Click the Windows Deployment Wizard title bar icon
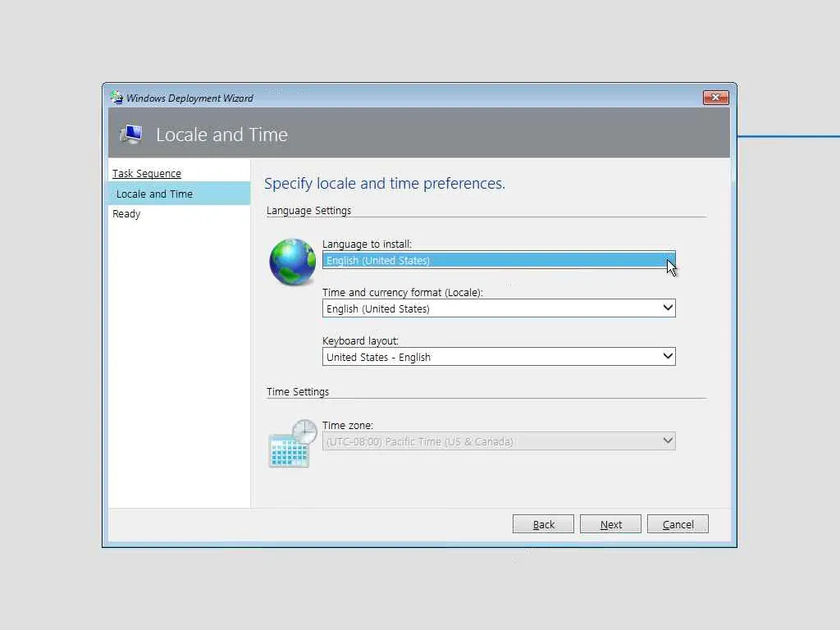 (116, 98)
